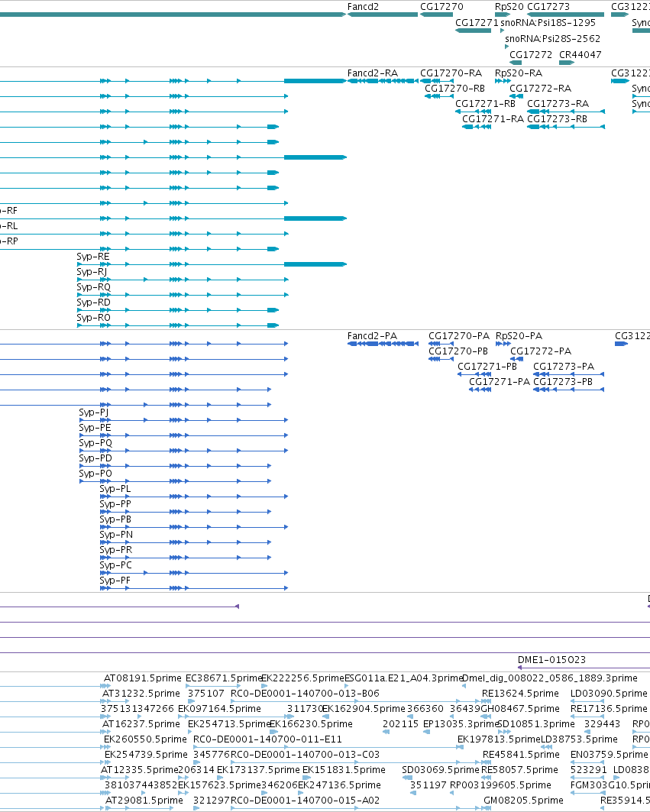Select the Syp-RE transcript label
Image resolution: width=650 pixels, height=812 pixels.
coord(93,257)
